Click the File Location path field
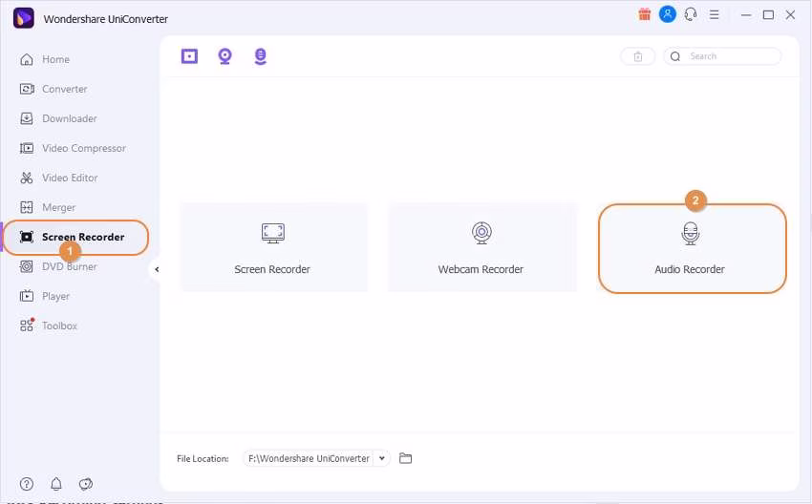 click(309, 458)
